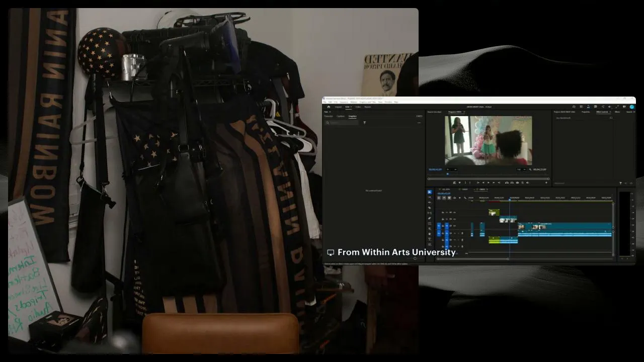Switch to the Effect Controls panel tab

point(602,112)
